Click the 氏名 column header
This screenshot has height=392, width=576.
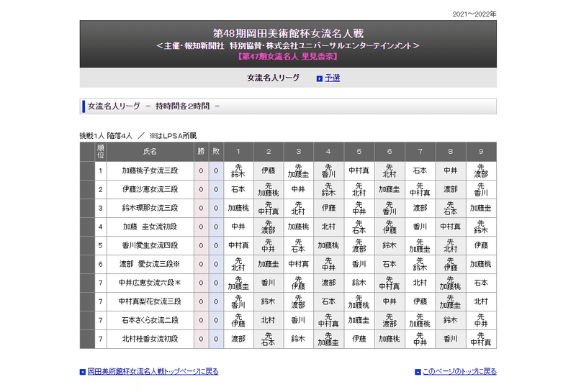(150, 152)
